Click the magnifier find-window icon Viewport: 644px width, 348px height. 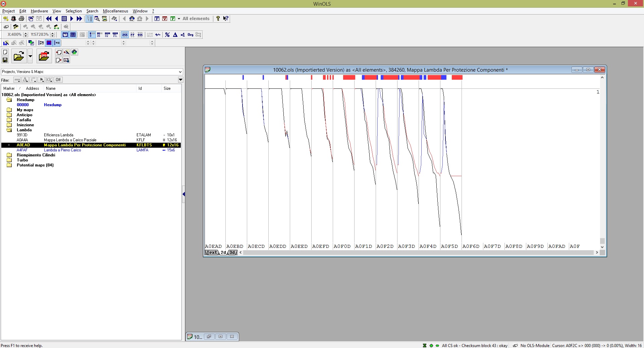(x=97, y=19)
